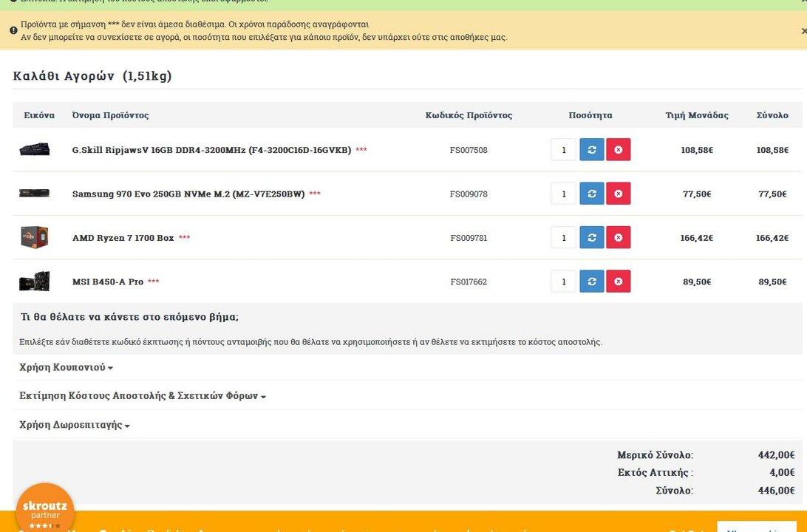The height and width of the screenshot is (532, 807).
Task: Click MSI motherboard thumbnail
Action: tap(35, 282)
